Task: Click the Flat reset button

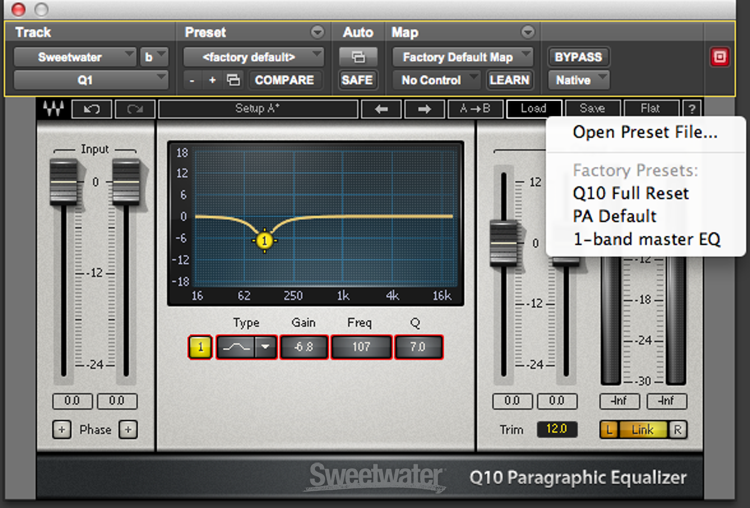Action: pyautogui.click(x=651, y=109)
